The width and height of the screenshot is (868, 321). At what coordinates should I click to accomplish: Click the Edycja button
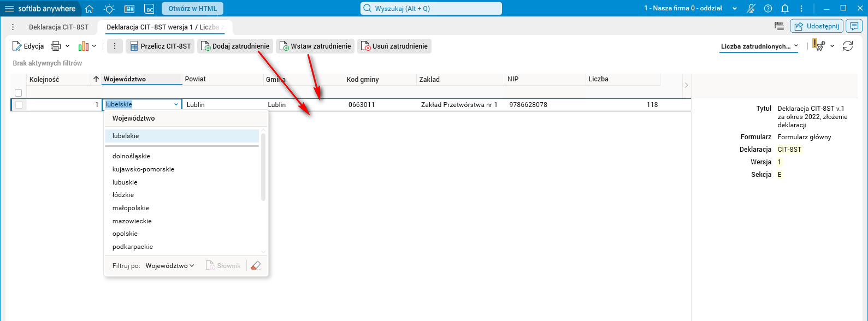point(28,46)
